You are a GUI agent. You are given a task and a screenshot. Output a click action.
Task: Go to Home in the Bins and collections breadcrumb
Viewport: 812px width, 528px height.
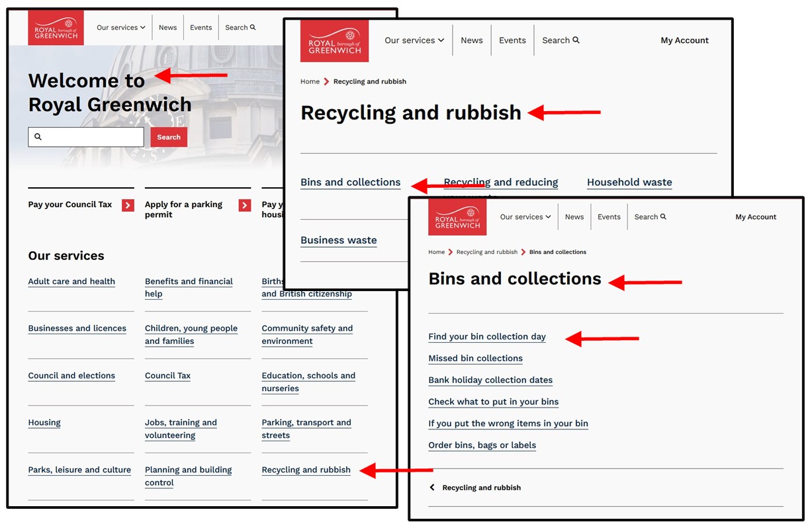436,252
